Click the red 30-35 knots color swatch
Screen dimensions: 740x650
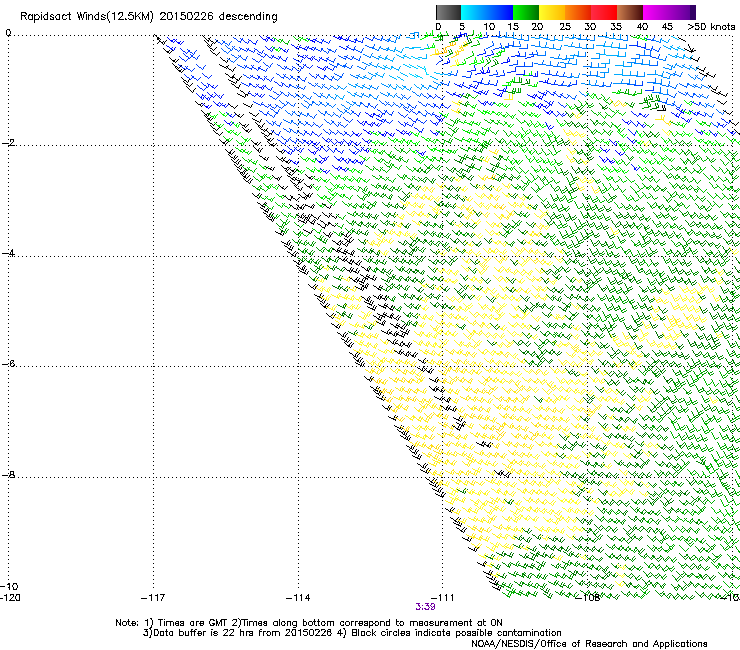pyautogui.click(x=604, y=12)
